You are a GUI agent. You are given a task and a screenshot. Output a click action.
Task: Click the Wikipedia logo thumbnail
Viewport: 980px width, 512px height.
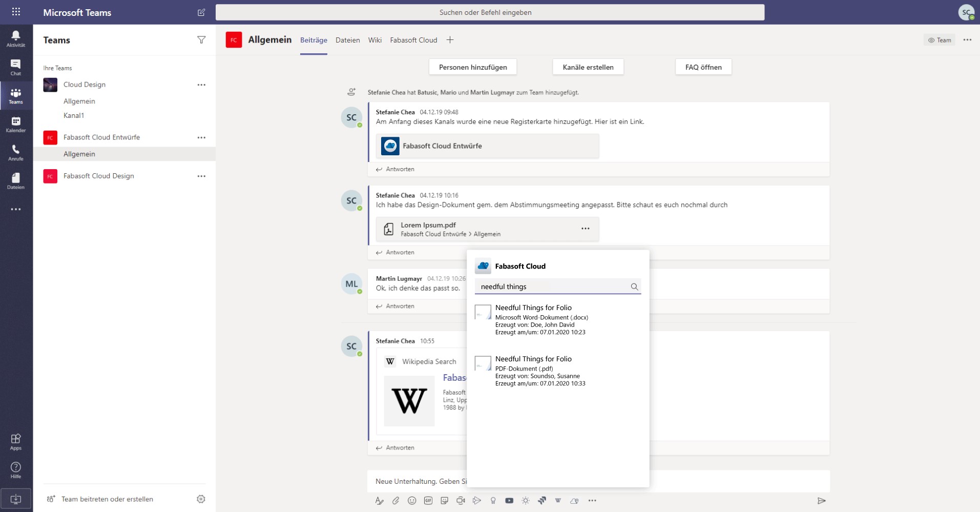409,401
